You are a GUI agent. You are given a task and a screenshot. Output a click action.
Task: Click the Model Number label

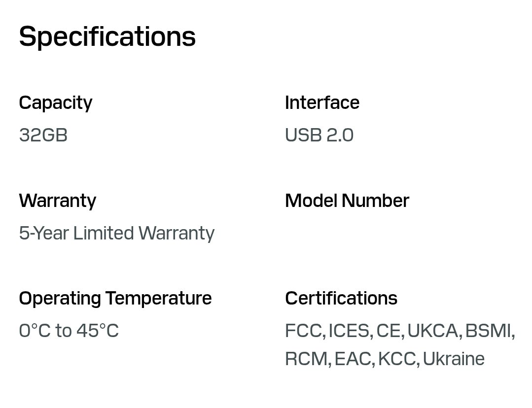[347, 201]
